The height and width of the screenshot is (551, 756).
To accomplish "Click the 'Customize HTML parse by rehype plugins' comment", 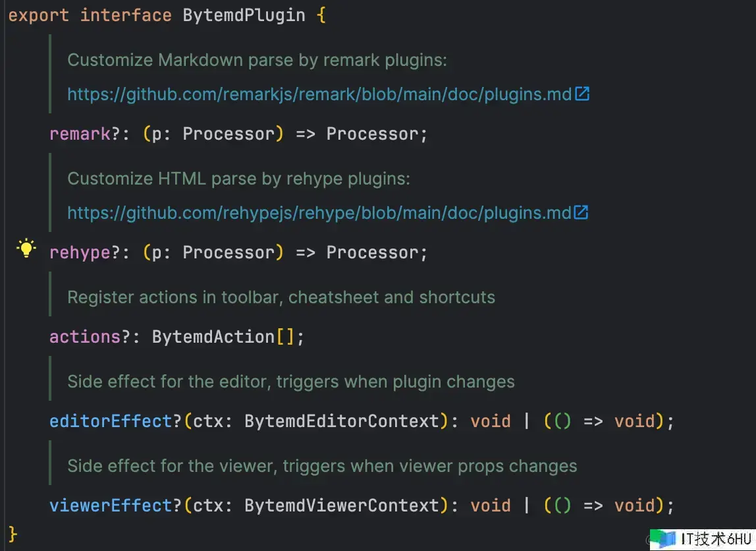I will (238, 179).
